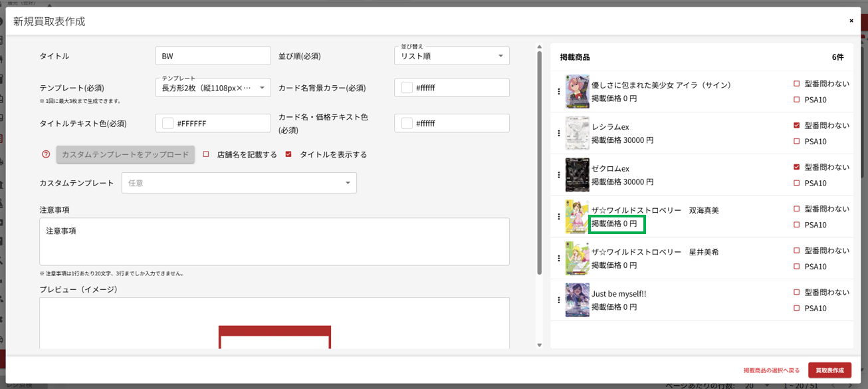Click drag handle for 星井美希 card row
This screenshot has height=389, width=868.
(559, 258)
